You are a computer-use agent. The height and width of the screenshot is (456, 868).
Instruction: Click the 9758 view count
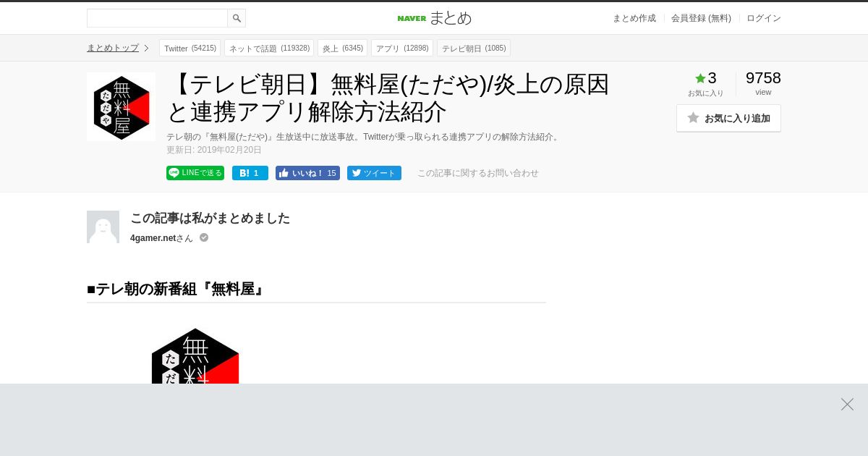[x=763, y=78]
